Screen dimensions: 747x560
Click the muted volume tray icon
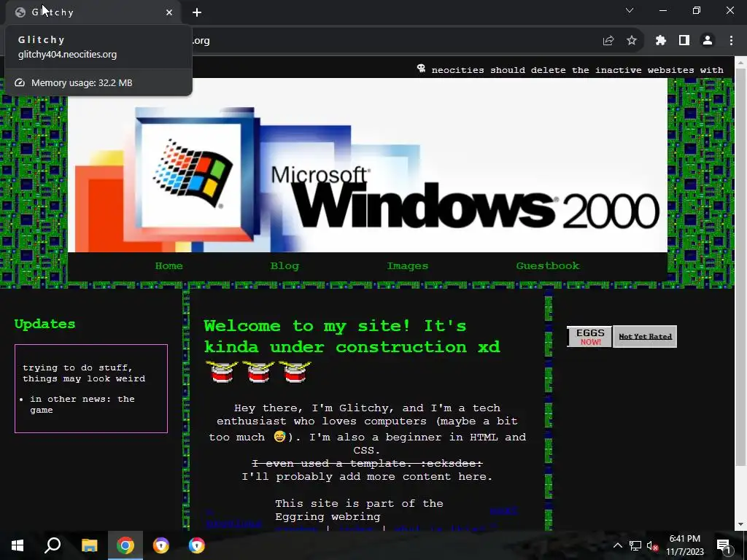pyautogui.click(x=653, y=545)
